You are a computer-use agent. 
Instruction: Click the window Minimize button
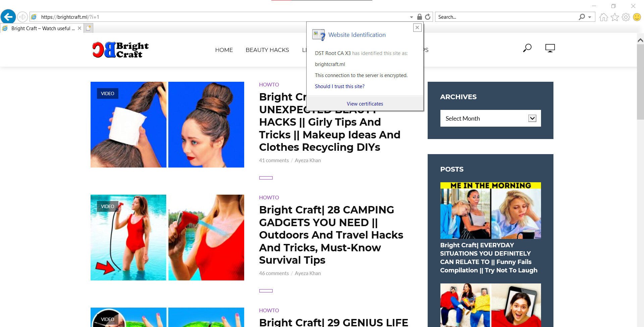[594, 6]
